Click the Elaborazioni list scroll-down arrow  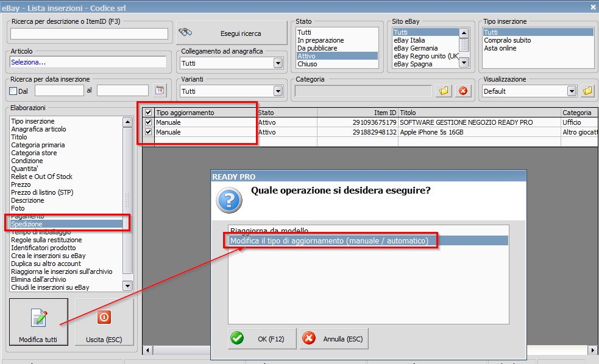[127, 285]
